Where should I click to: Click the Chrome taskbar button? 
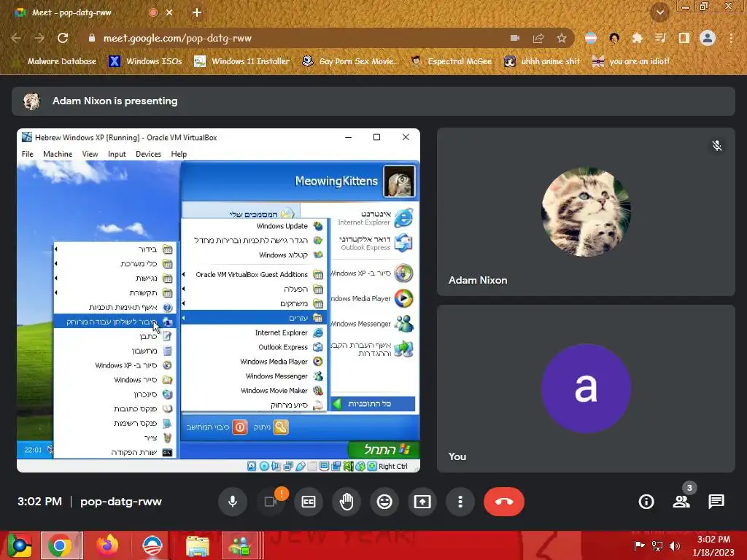point(61,545)
